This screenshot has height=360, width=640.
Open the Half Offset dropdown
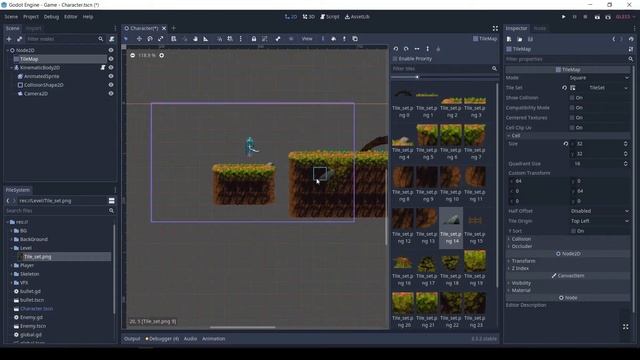point(599,211)
